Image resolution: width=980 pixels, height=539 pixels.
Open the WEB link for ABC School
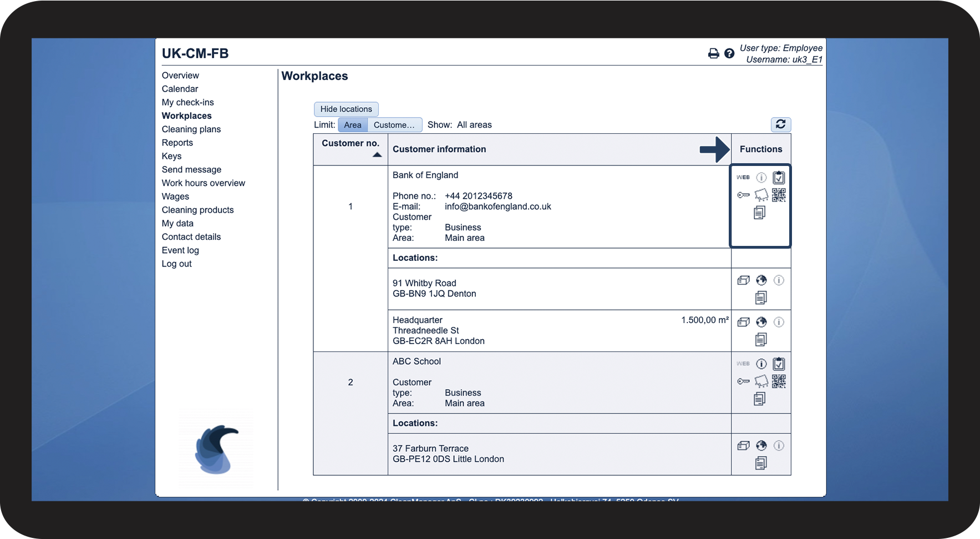tap(743, 364)
